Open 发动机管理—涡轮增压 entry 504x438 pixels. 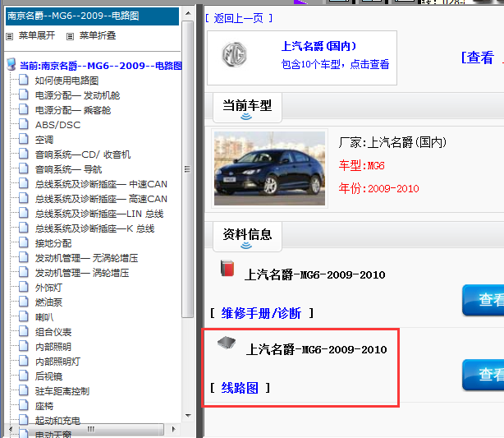click(x=82, y=273)
